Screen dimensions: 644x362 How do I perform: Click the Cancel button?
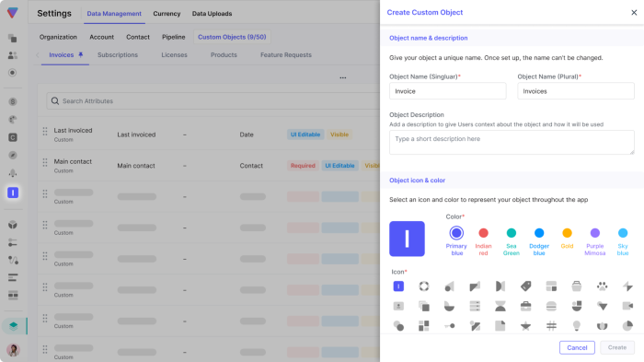point(577,347)
